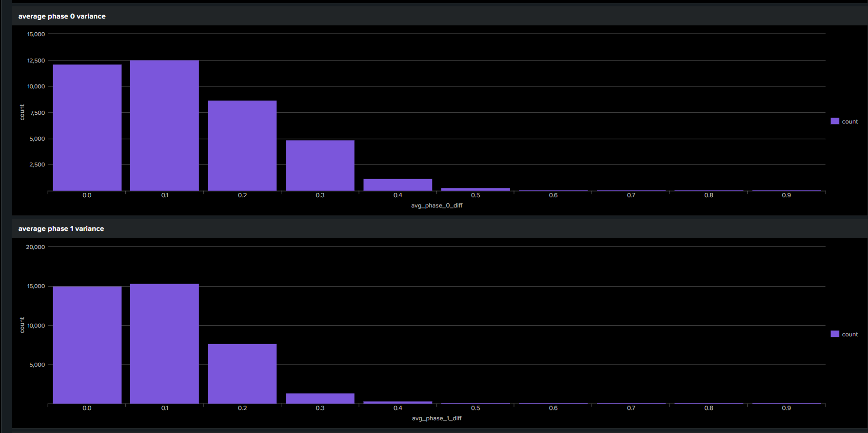Click the 0.7 x-axis label in phase 1 chart
This screenshot has width=868, height=433.
coord(631,408)
